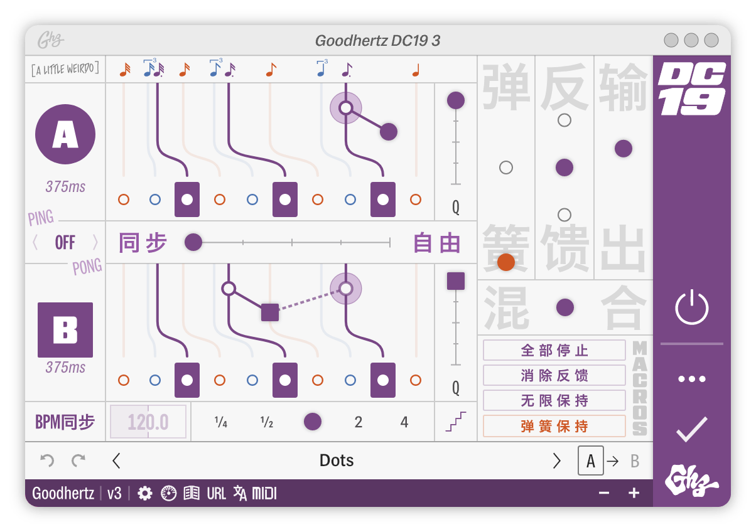Go to previous preset with the left chevron

tap(116, 460)
